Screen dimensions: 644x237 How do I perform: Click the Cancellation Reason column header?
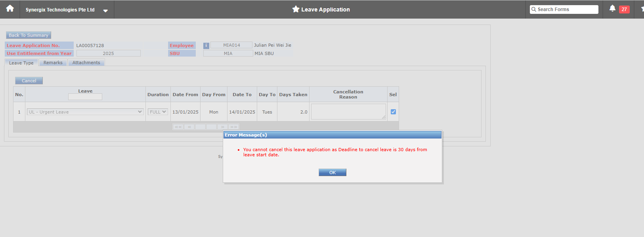click(348, 94)
